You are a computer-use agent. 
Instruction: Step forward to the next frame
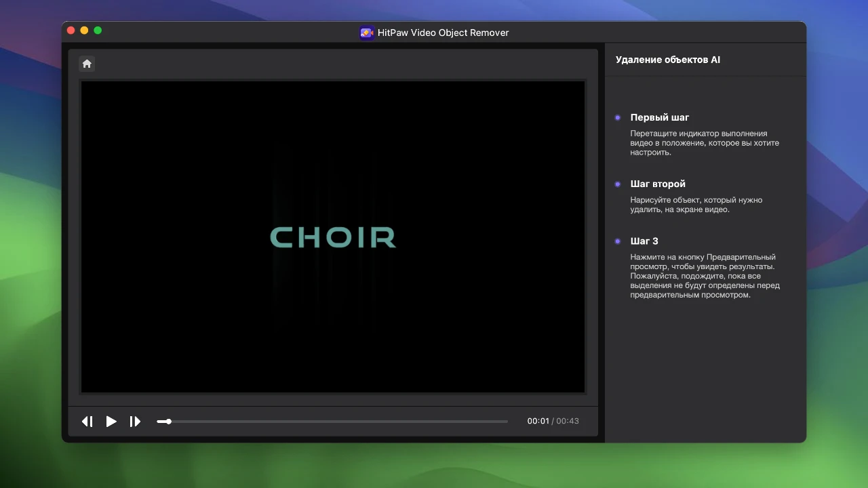coord(135,422)
